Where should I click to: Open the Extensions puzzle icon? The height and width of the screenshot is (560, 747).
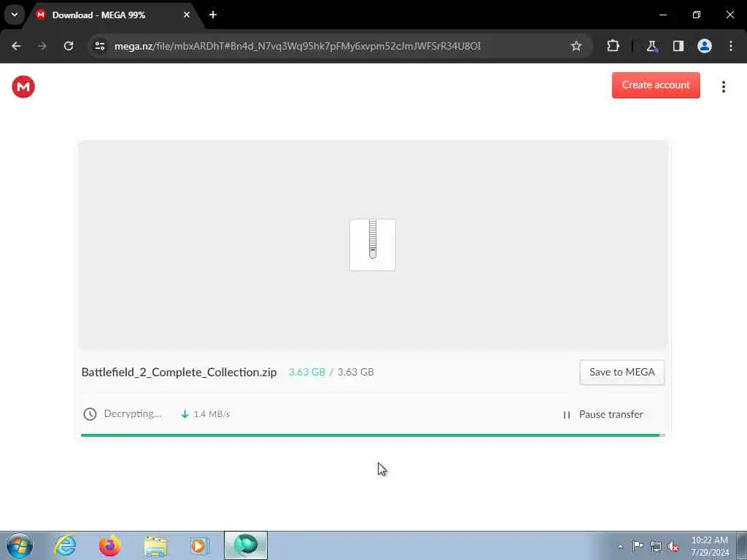613,46
